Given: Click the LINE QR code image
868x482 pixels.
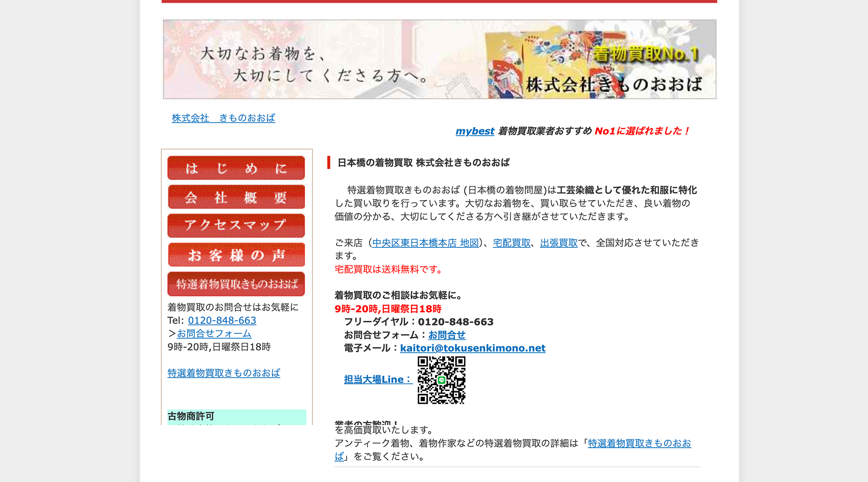Looking at the screenshot, I should (441, 380).
